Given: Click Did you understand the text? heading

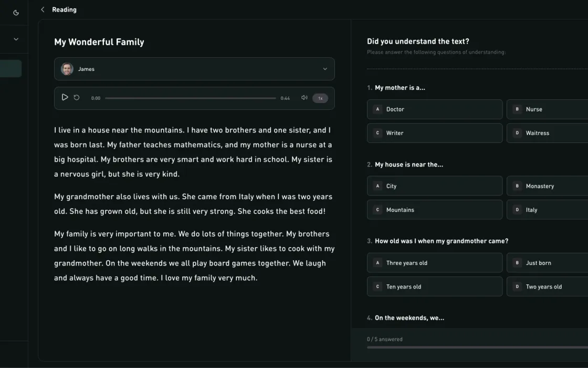Looking at the screenshot, I should [x=418, y=42].
